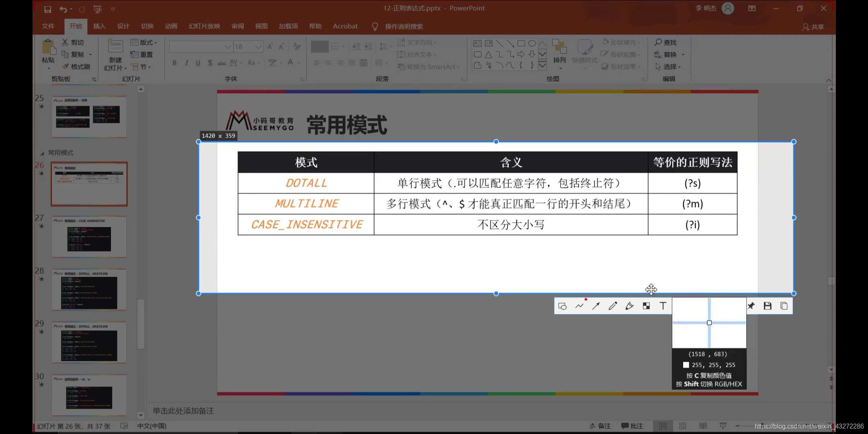Click the Copy (复制) button
This screenshot has width=868, height=434.
(x=73, y=54)
